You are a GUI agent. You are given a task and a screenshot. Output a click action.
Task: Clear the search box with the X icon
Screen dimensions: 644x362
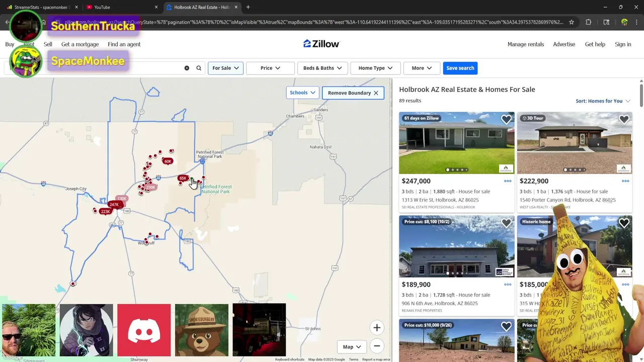(x=187, y=68)
